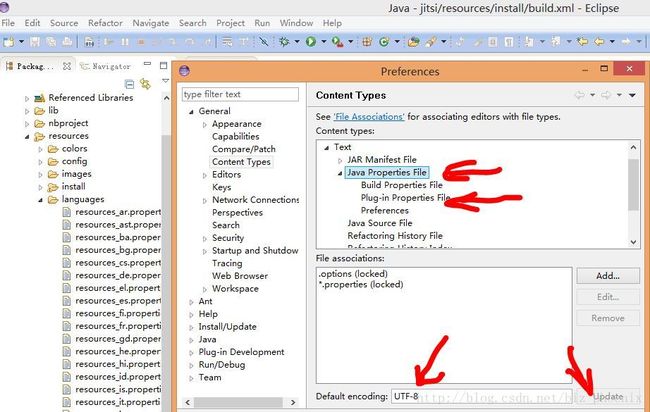Expand the Java preferences category
Image resolution: width=650 pixels, height=412 pixels.
191,340
